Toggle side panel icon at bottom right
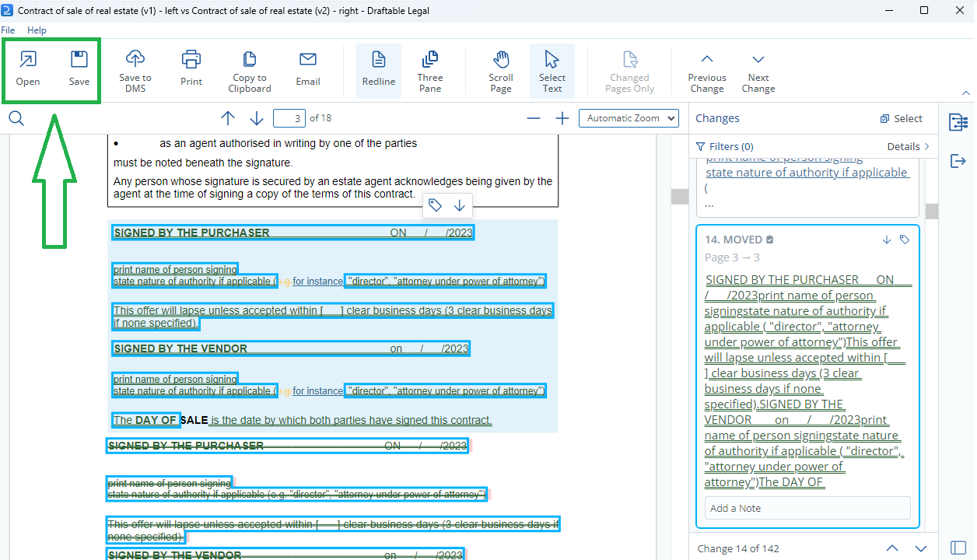Viewport: 977px width, 560px height. pos(958,548)
